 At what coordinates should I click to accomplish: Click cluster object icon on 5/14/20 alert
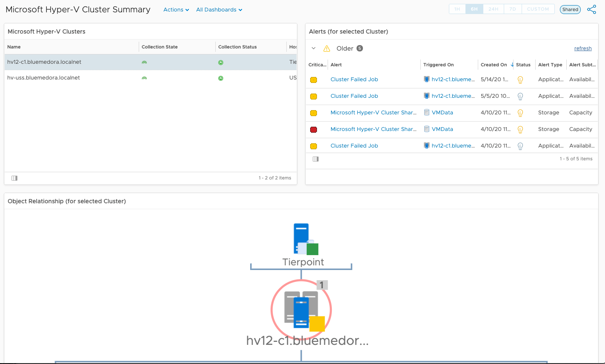(427, 79)
